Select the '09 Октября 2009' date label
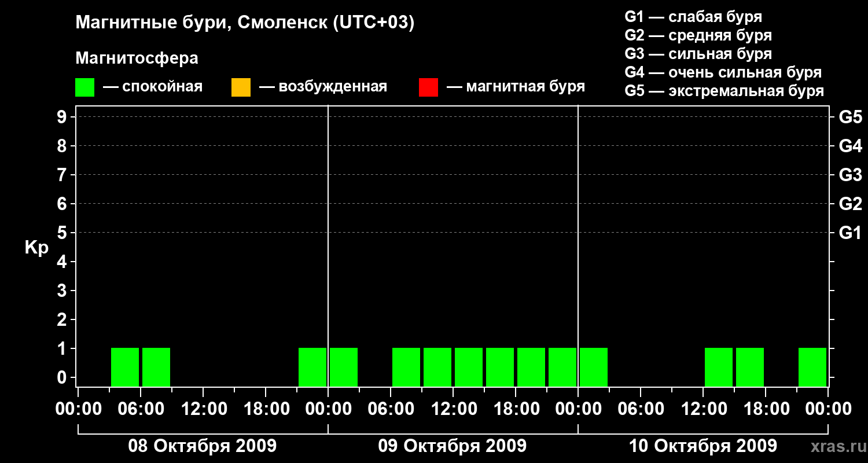 pos(453,446)
